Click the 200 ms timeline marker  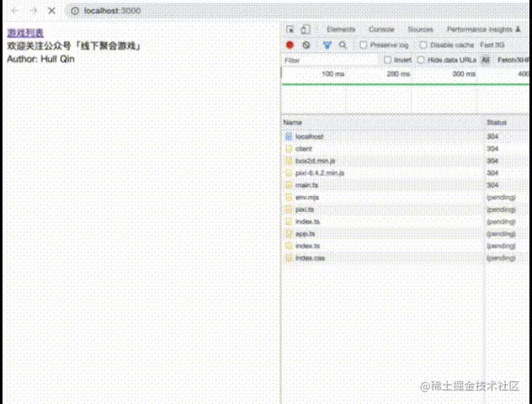pos(398,73)
